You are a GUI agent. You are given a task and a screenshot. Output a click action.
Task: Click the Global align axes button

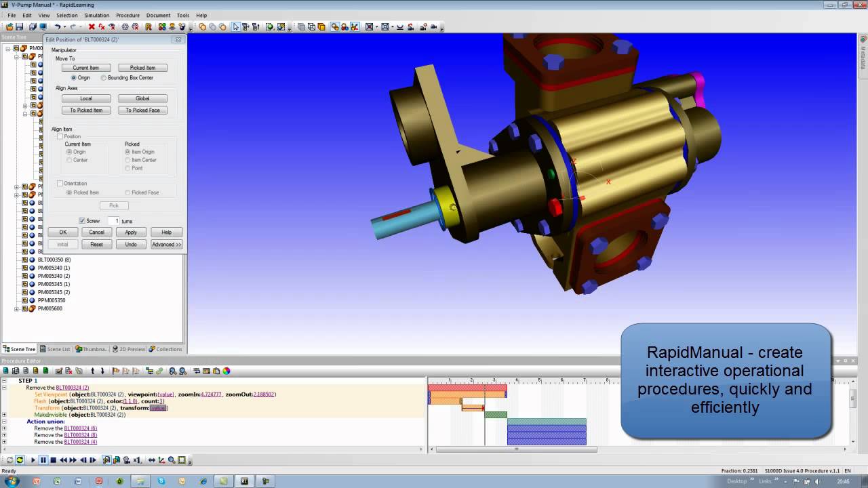(x=142, y=98)
